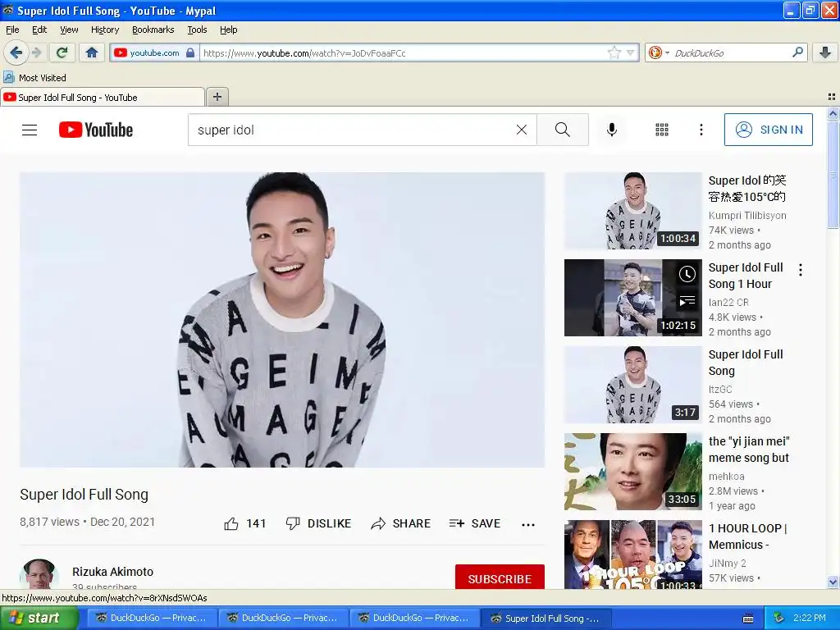The width and height of the screenshot is (840, 630).
Task: Open the YouTube apps grid
Action: [662, 130]
